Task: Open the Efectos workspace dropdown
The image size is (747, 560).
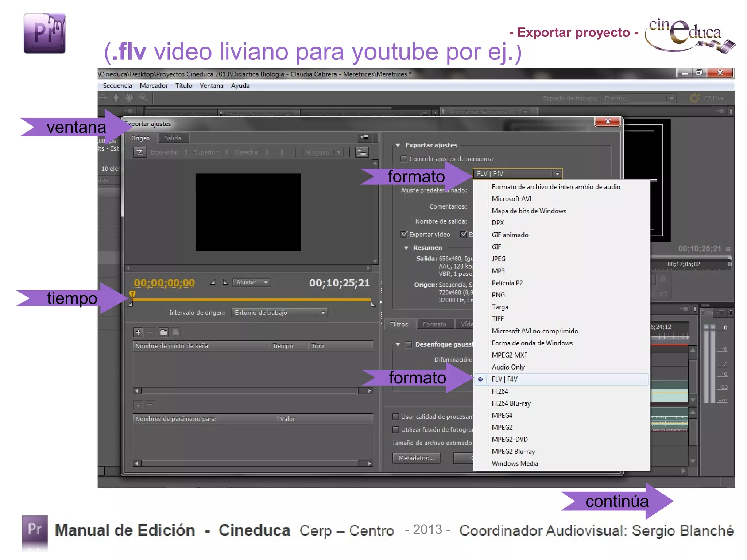Action: 638,98
